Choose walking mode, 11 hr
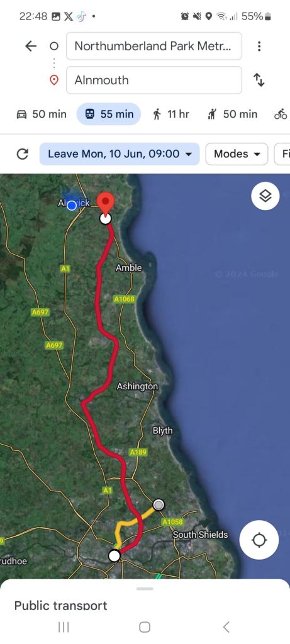The height and width of the screenshot is (644, 290). coord(171,114)
